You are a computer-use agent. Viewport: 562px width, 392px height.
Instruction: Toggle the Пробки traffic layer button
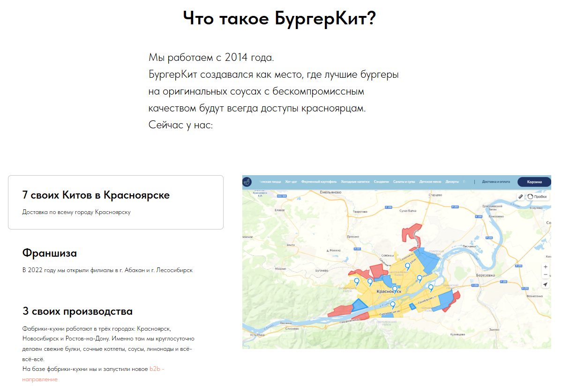tap(537, 197)
